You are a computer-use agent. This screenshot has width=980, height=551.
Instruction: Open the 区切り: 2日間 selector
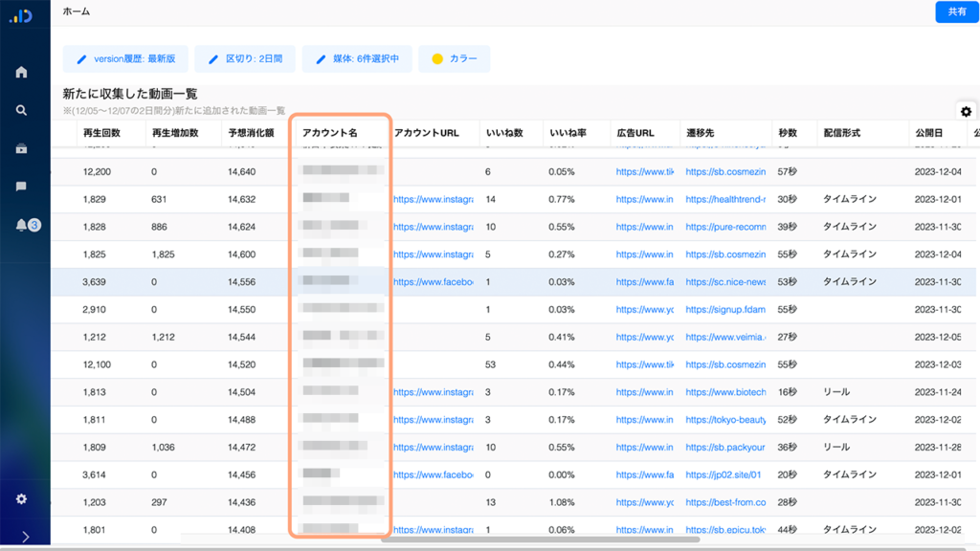click(245, 58)
